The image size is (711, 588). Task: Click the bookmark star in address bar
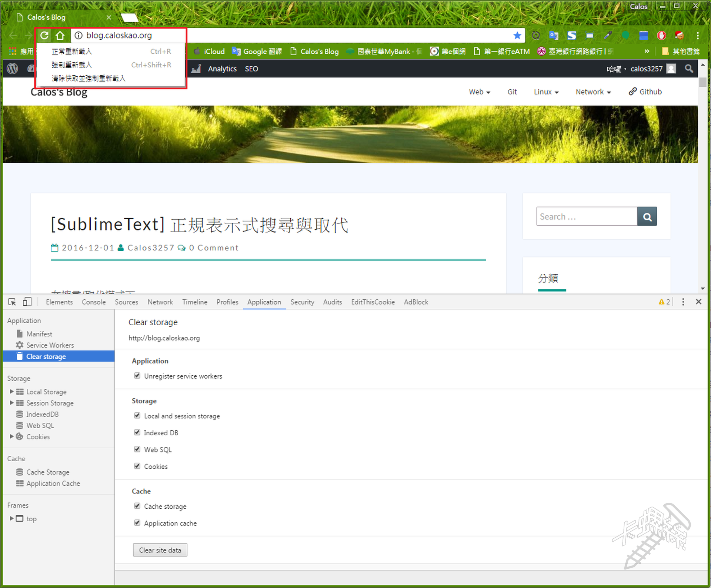pos(517,36)
